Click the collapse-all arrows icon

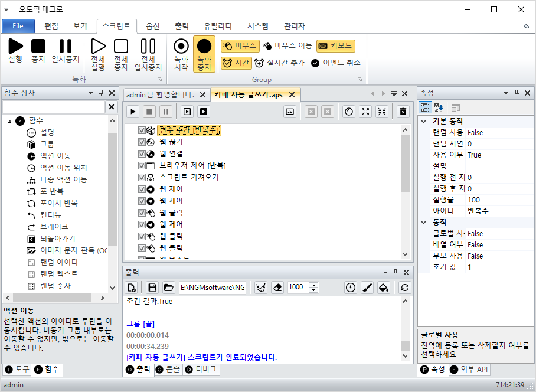[x=382, y=112]
